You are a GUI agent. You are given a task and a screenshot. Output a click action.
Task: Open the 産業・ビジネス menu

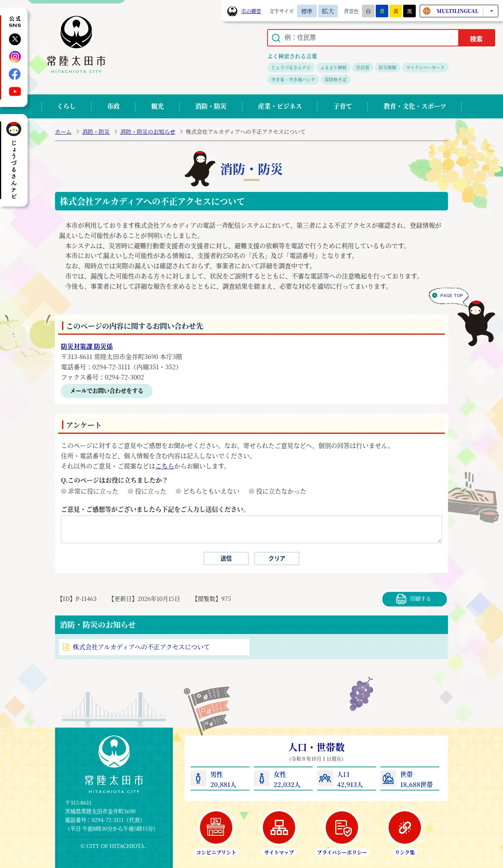[x=280, y=106]
